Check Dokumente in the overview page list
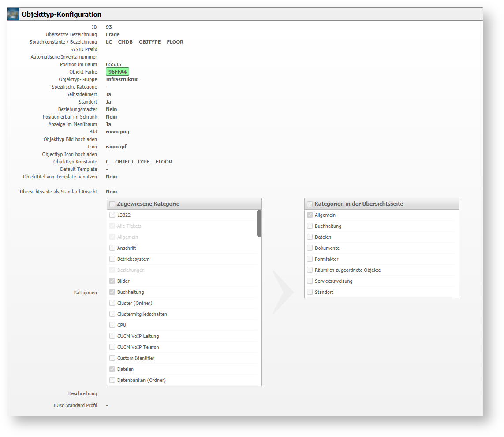The height and width of the screenshot is (437, 504). pyautogui.click(x=310, y=248)
